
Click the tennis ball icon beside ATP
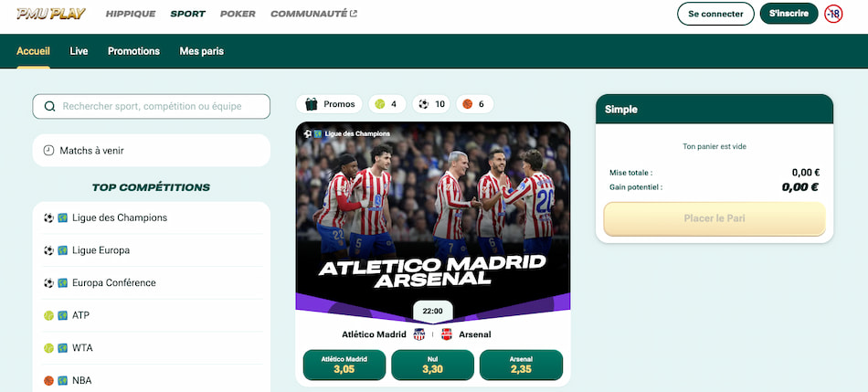click(x=48, y=315)
